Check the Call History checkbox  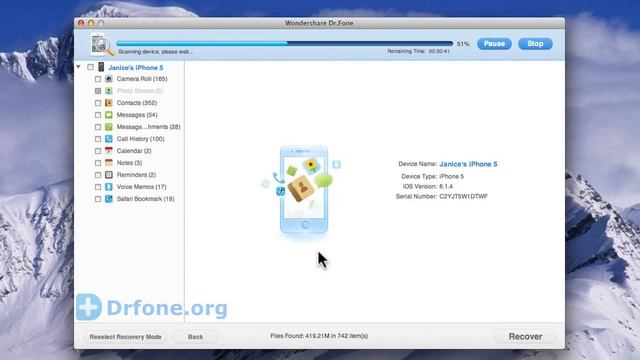(98, 139)
